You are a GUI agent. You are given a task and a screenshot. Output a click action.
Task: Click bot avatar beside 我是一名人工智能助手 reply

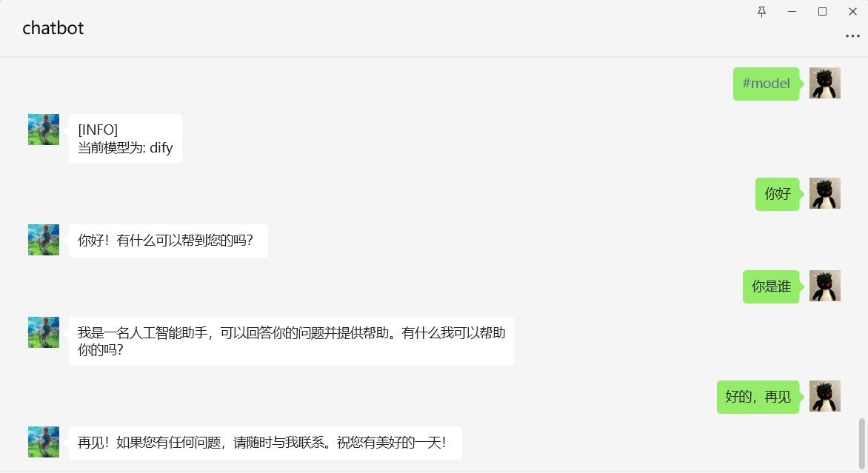tap(44, 332)
